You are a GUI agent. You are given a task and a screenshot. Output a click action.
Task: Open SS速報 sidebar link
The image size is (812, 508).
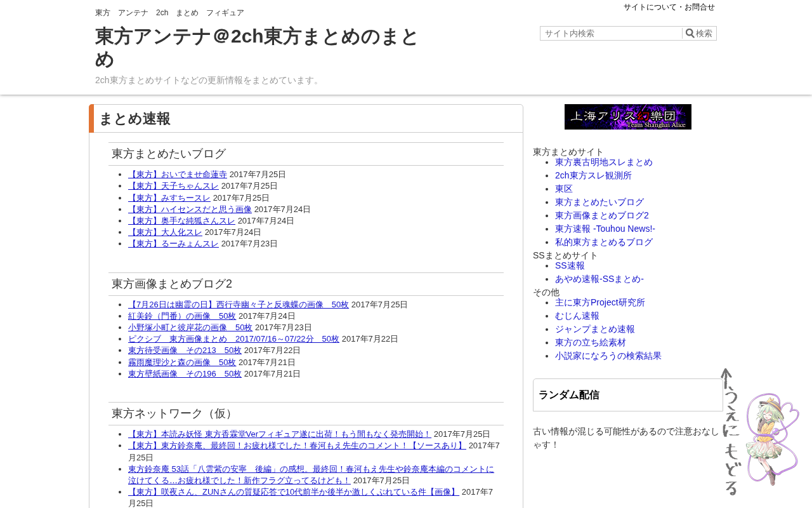pos(570,265)
